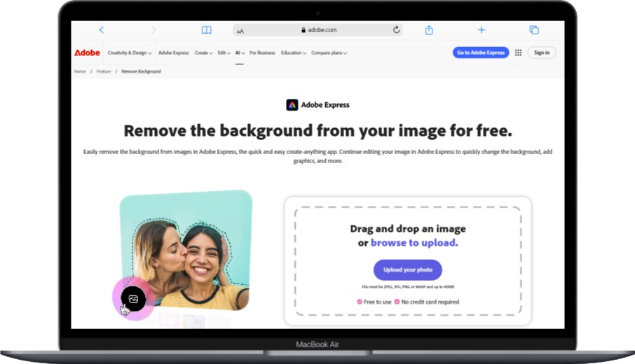The width and height of the screenshot is (635, 364).
Task: Click the dashed drag and drop area
Action: [408, 261]
